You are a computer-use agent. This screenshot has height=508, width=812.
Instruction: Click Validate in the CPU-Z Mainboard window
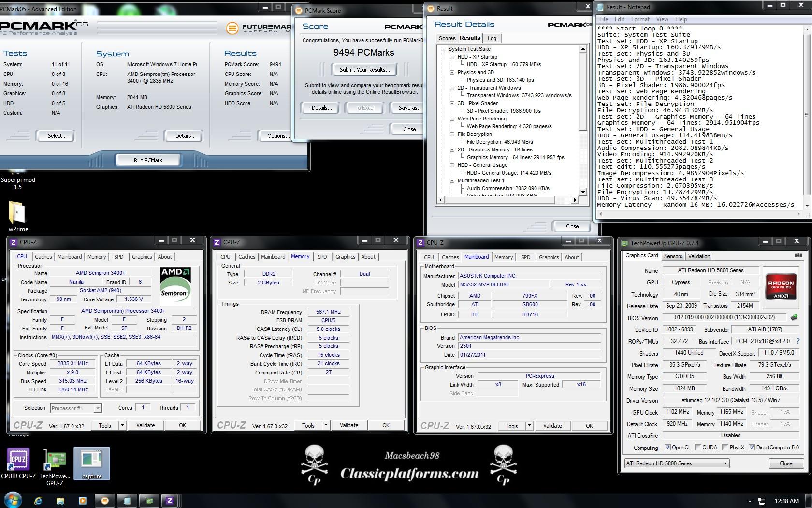pyautogui.click(x=552, y=426)
